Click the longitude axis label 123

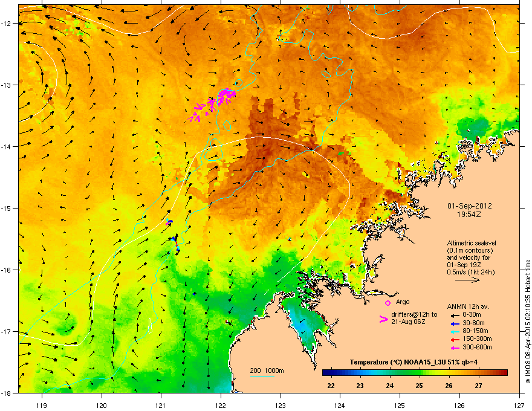(x=281, y=405)
